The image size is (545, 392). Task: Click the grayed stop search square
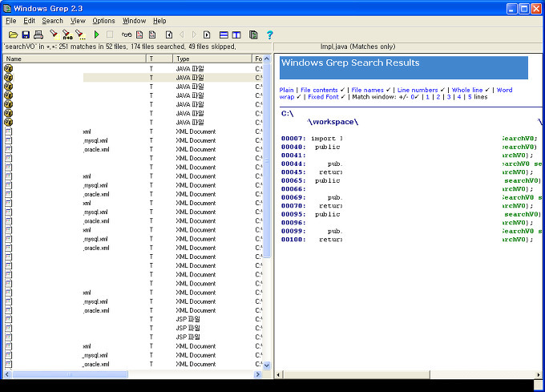click(x=110, y=34)
